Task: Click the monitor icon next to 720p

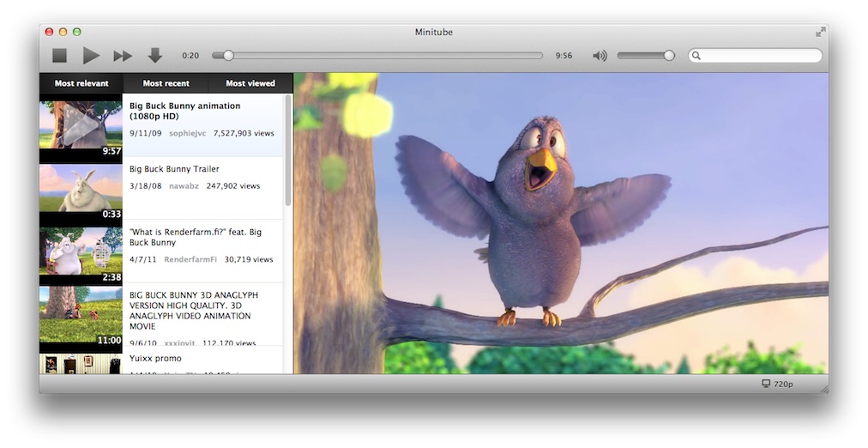Action: [x=766, y=384]
